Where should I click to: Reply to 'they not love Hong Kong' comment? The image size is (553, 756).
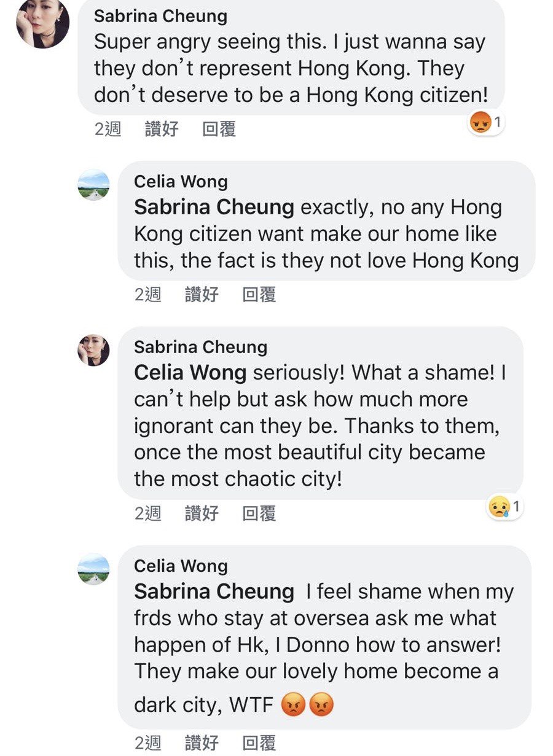(259, 294)
